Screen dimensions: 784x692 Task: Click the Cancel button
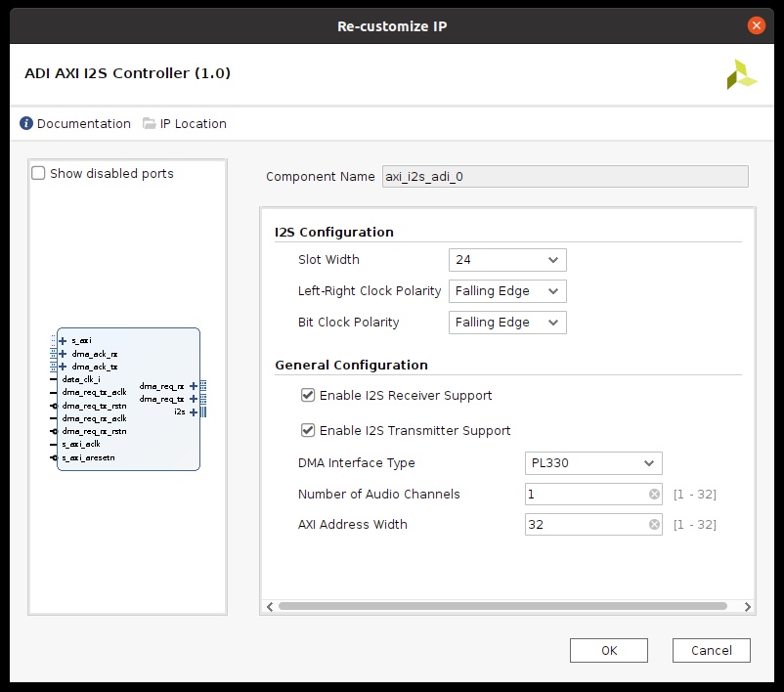click(712, 651)
